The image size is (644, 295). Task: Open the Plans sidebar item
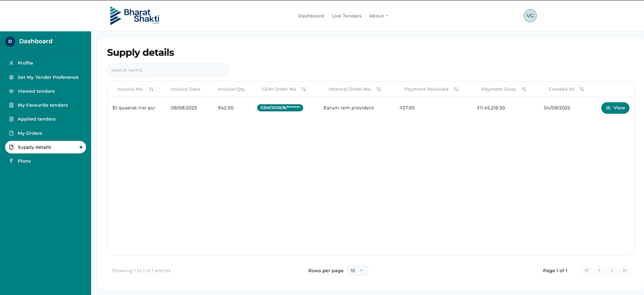tap(24, 161)
